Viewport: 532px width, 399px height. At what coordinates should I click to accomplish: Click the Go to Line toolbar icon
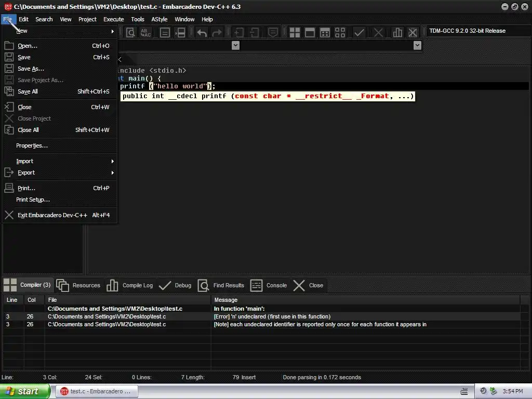click(165, 33)
